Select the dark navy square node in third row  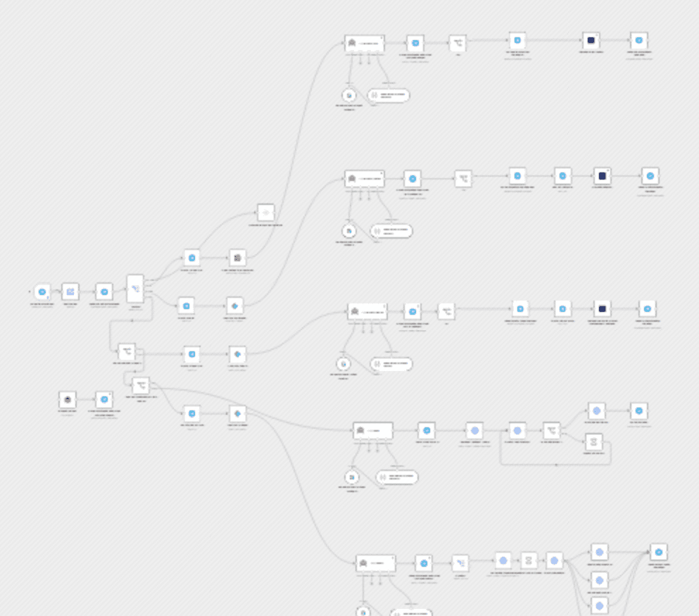click(x=603, y=309)
